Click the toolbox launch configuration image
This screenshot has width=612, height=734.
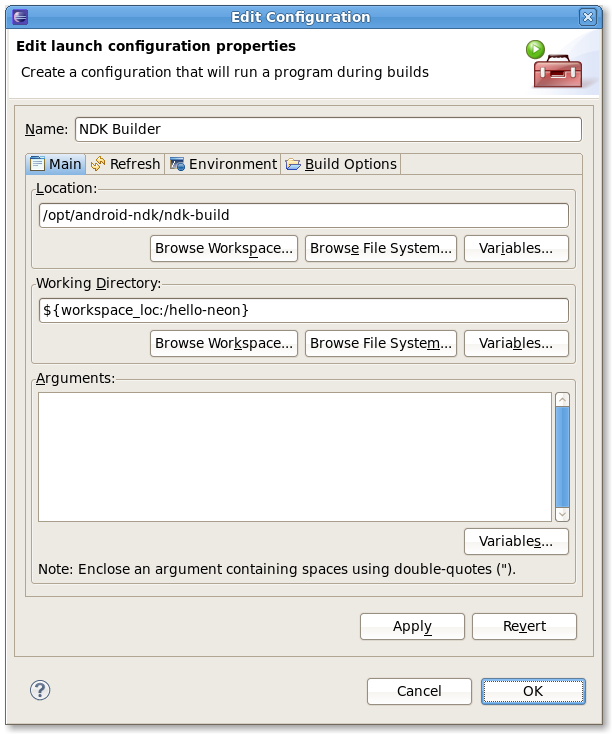[x=554, y=65]
